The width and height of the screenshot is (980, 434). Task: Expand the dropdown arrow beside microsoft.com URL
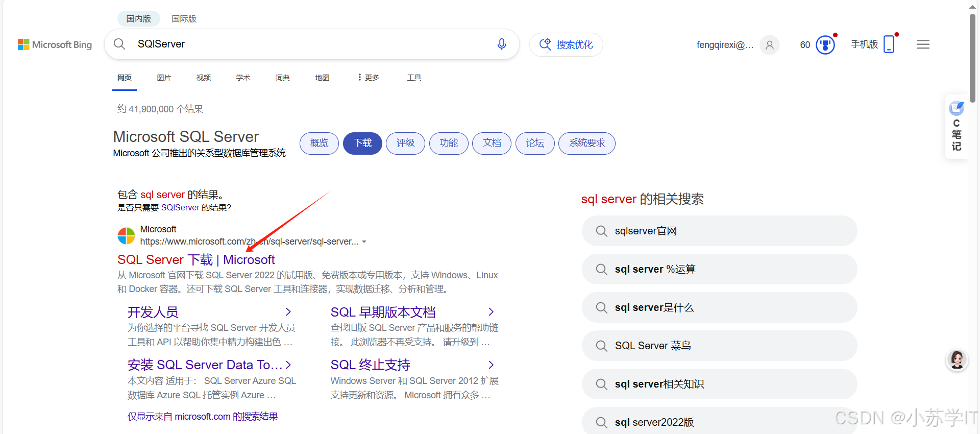[364, 242]
